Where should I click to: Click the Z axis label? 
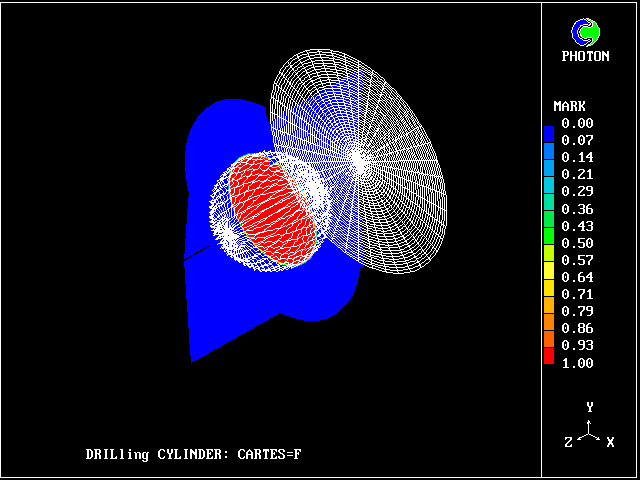tap(568, 442)
